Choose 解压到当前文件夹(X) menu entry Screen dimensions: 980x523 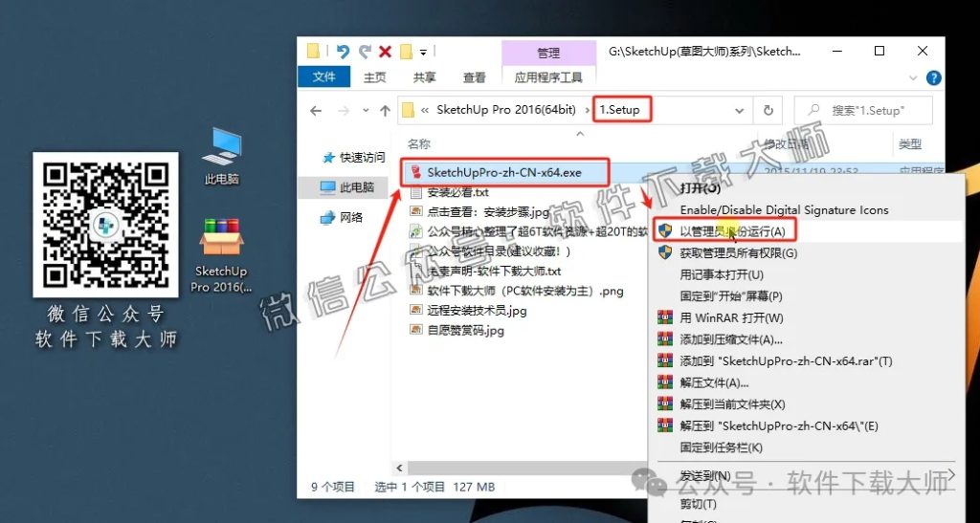[x=732, y=404]
